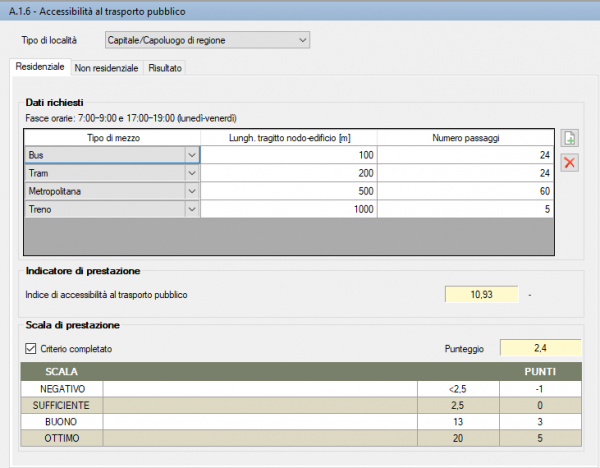Screen dimensions: 600x468
Task: Open the Risultato tab
Action: click(165, 68)
